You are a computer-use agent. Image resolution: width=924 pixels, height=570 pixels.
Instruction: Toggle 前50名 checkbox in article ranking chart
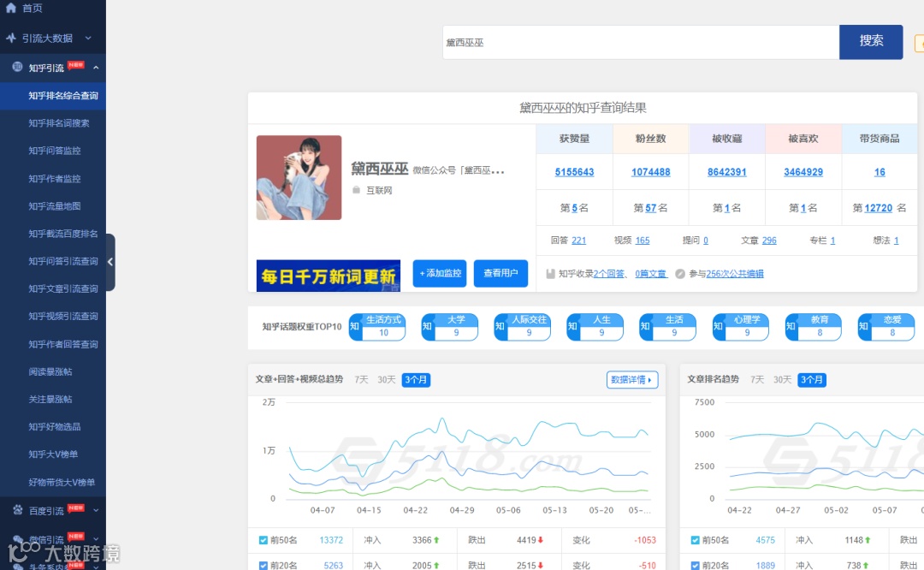(x=695, y=540)
